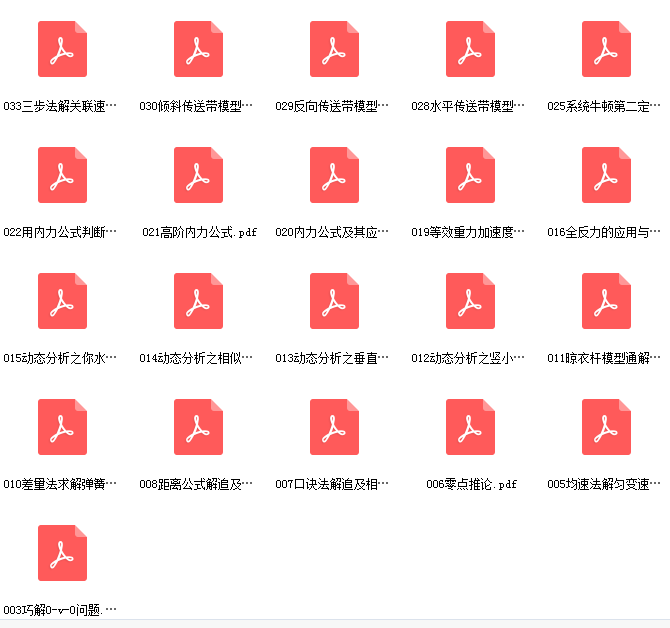Click the file name 030倾斜传送带模型…
Image resolution: width=670 pixels, height=628 pixels.
(x=196, y=106)
